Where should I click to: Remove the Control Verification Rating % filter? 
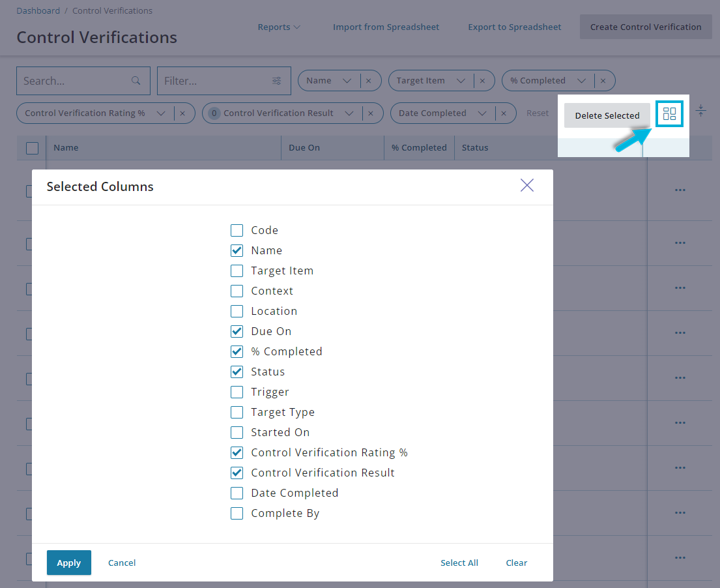click(182, 113)
